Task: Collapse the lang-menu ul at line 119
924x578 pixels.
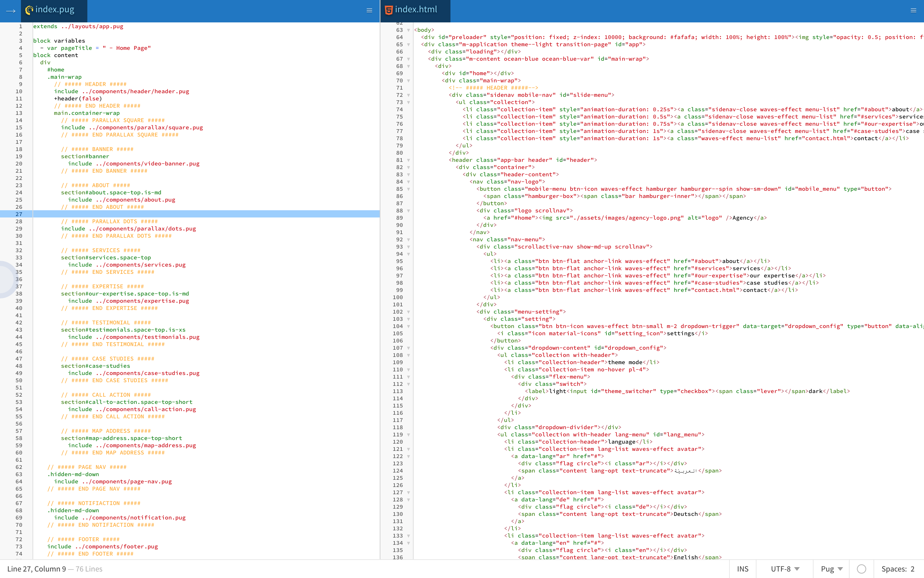Action: (x=409, y=435)
